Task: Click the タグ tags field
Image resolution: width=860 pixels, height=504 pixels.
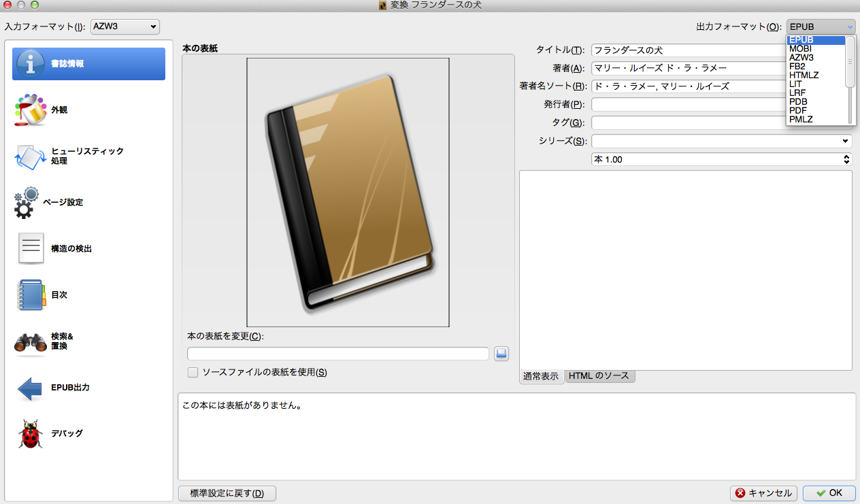Action: click(689, 123)
